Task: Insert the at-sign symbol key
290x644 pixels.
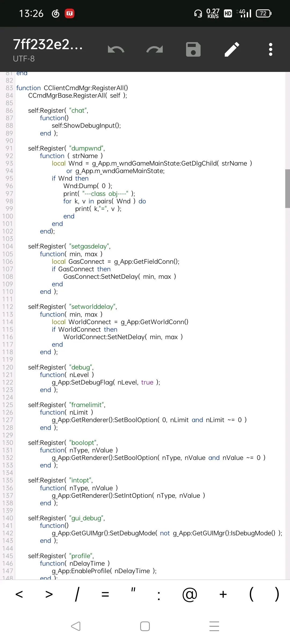Action: [190, 595]
